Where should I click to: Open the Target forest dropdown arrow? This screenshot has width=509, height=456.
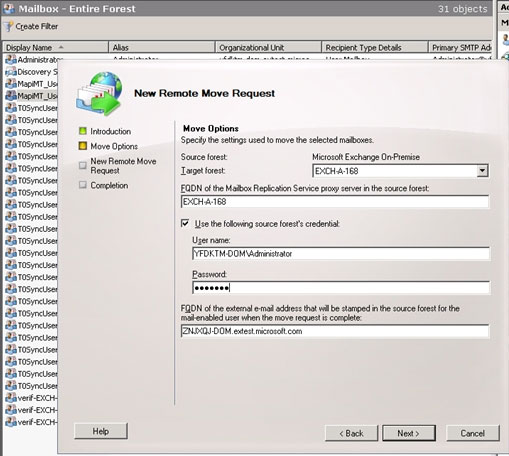click(482, 171)
